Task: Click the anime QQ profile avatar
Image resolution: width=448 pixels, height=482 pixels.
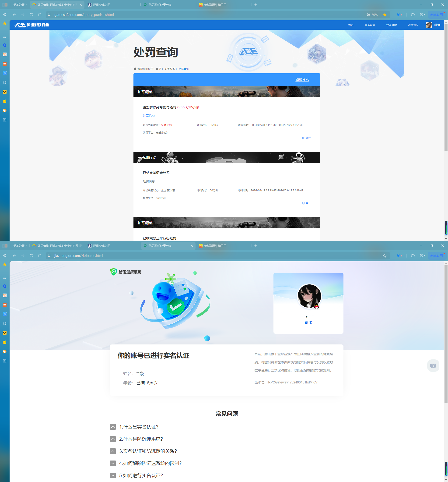Action: tap(309, 296)
